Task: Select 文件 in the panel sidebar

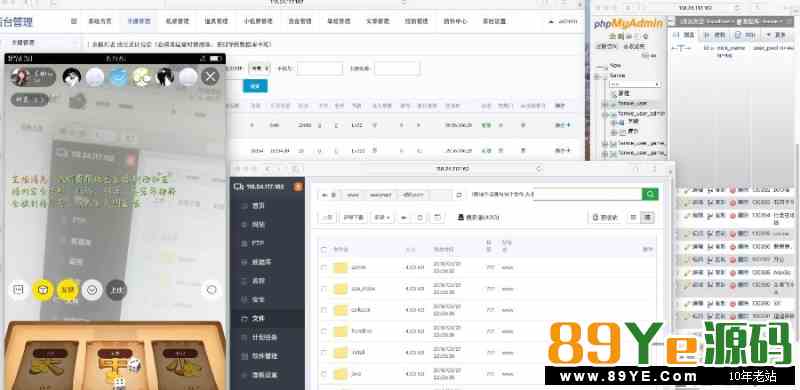Action: tap(258, 319)
